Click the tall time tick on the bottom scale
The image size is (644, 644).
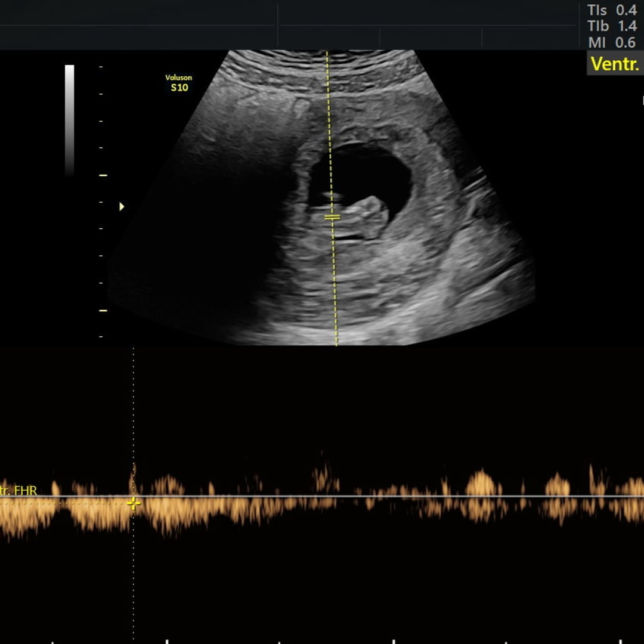167,641
